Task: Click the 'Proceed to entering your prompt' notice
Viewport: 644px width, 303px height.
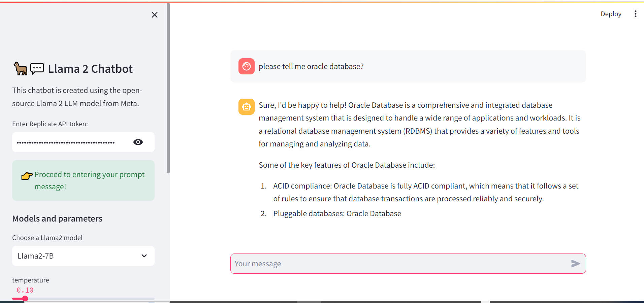Action: coord(89,180)
